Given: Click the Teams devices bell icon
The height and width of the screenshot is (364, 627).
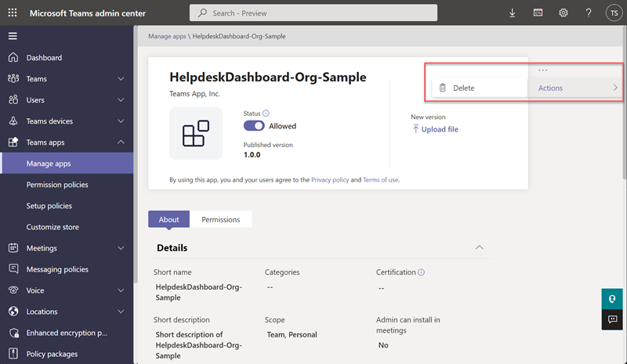Looking at the screenshot, I should click(13, 121).
